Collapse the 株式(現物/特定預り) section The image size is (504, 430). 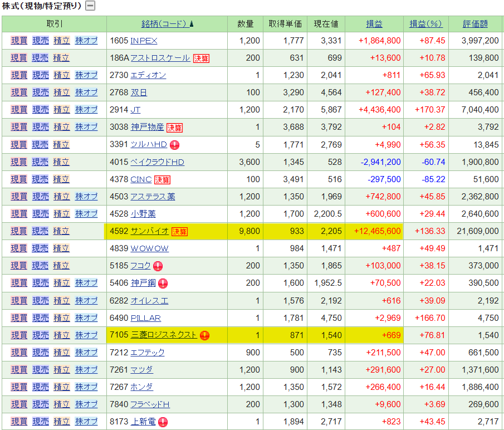click(x=90, y=6)
